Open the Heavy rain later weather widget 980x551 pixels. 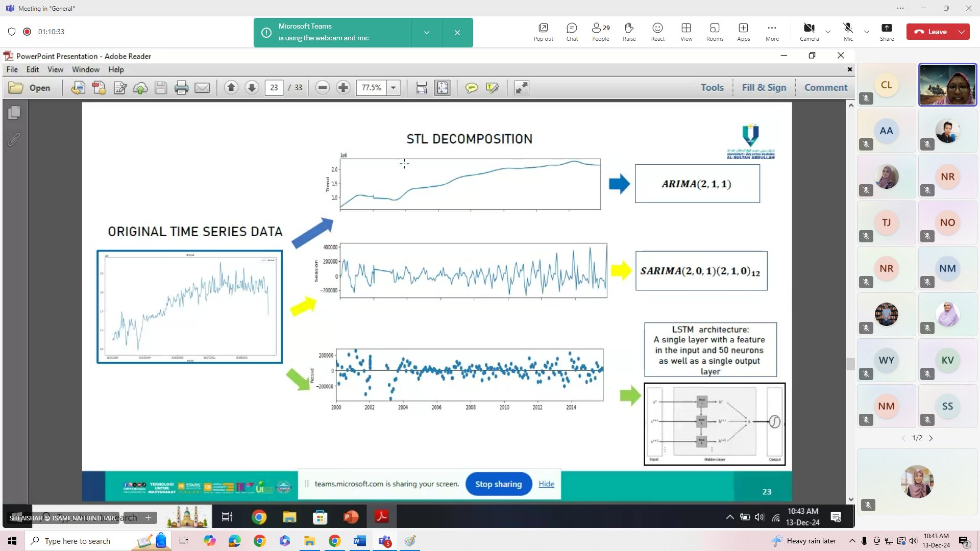804,541
